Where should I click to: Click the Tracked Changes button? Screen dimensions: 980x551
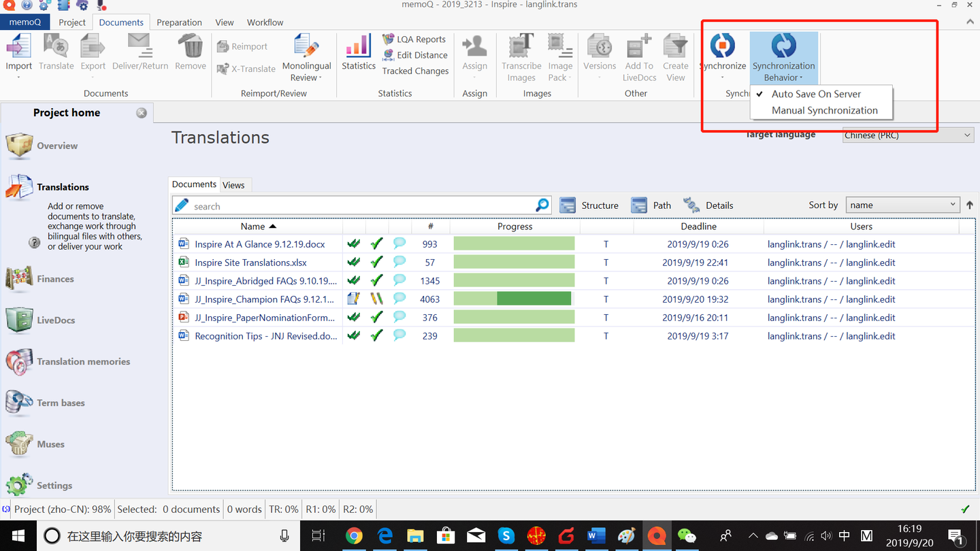(415, 71)
